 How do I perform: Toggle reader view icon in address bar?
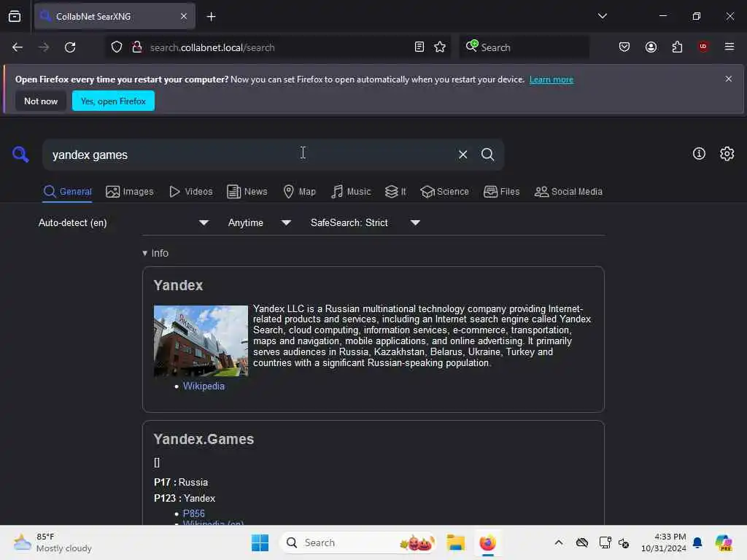tap(419, 47)
